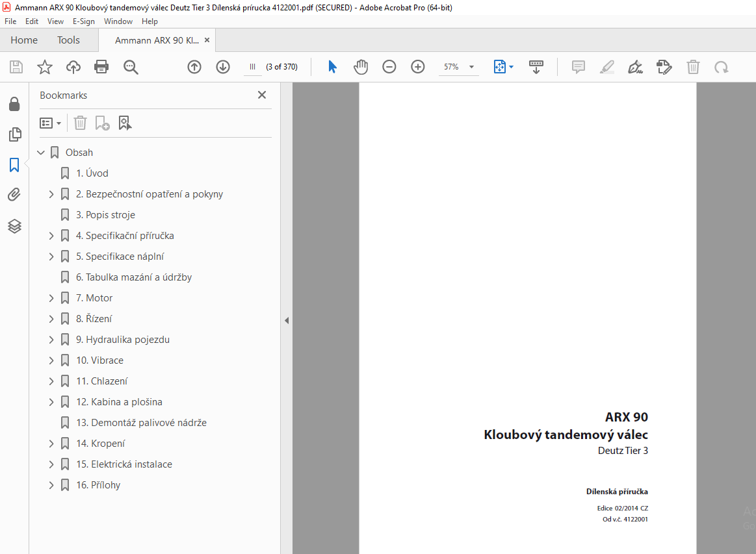Expand 14. Kropení bookmark
Screen dimensions: 756x554
click(x=51, y=444)
